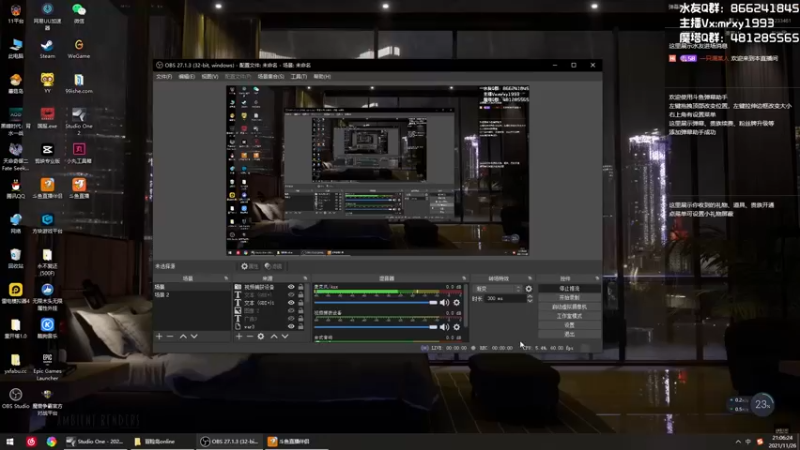This screenshot has height=450, width=800.
Task: Remove the selected scene with the minus icon
Action: point(170,337)
